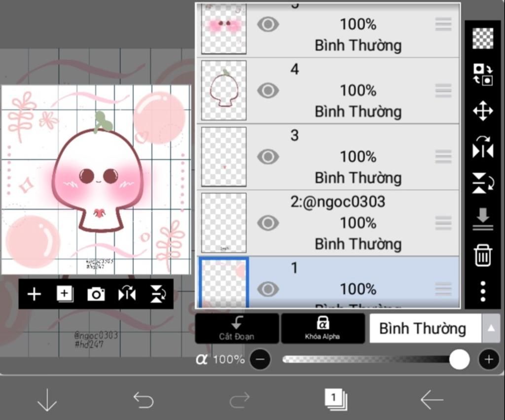This screenshot has width=505, height=420.
Task: Select layer 3 thumbnail
Action: pyautogui.click(x=224, y=156)
